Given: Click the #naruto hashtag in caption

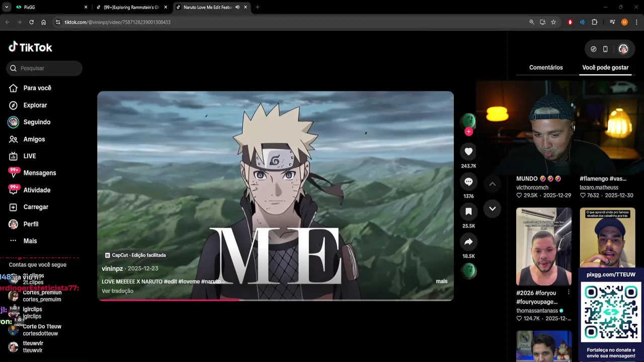Looking at the screenshot, I should 211,282.
